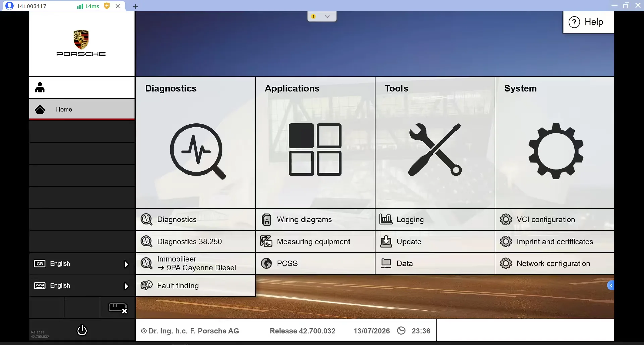Screen dimensions: 644x345
Task: Open the Applications four-squares tile
Action: pyautogui.click(x=315, y=143)
